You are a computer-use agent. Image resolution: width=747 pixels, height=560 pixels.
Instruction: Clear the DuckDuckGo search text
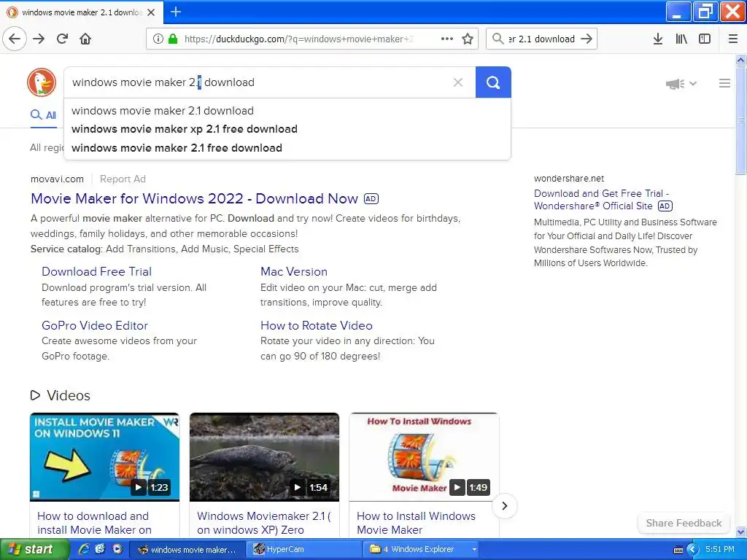(x=458, y=82)
